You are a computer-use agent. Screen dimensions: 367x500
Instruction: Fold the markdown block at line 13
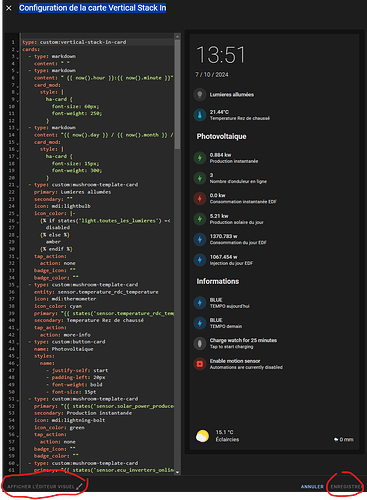[17, 128]
